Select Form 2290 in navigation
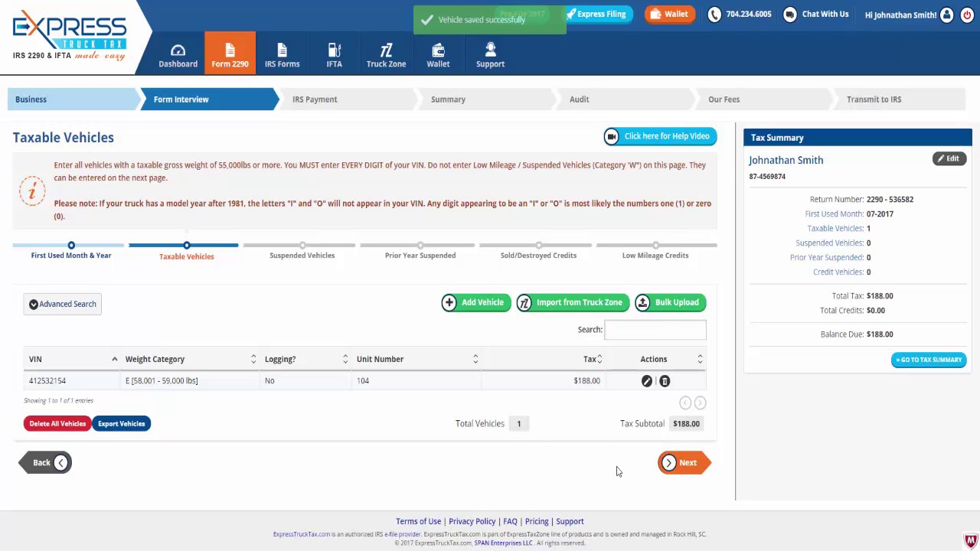 click(230, 54)
